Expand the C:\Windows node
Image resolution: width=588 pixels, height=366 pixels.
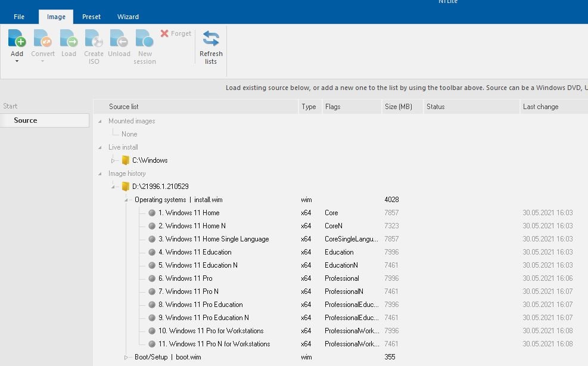113,161
